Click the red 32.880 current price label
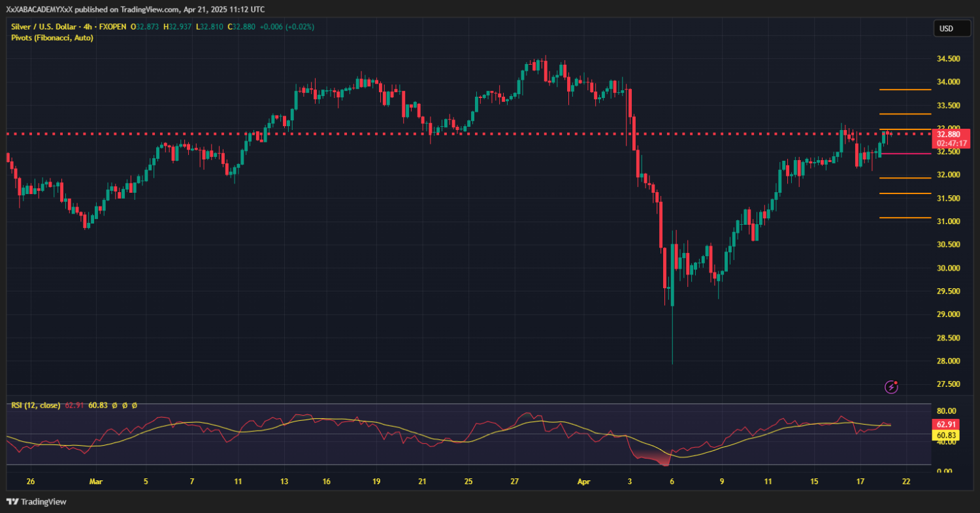This screenshot has height=513, width=980. click(951, 134)
